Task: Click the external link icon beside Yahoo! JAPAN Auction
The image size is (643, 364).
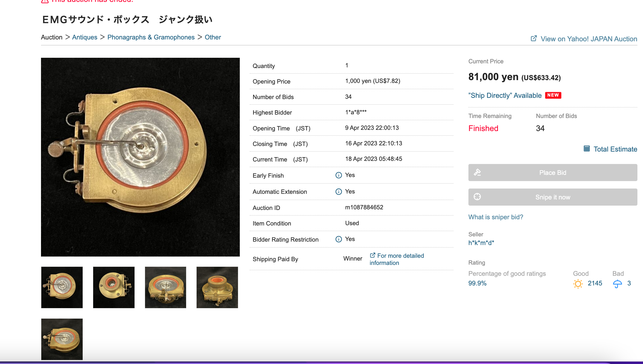Action: pos(534,39)
